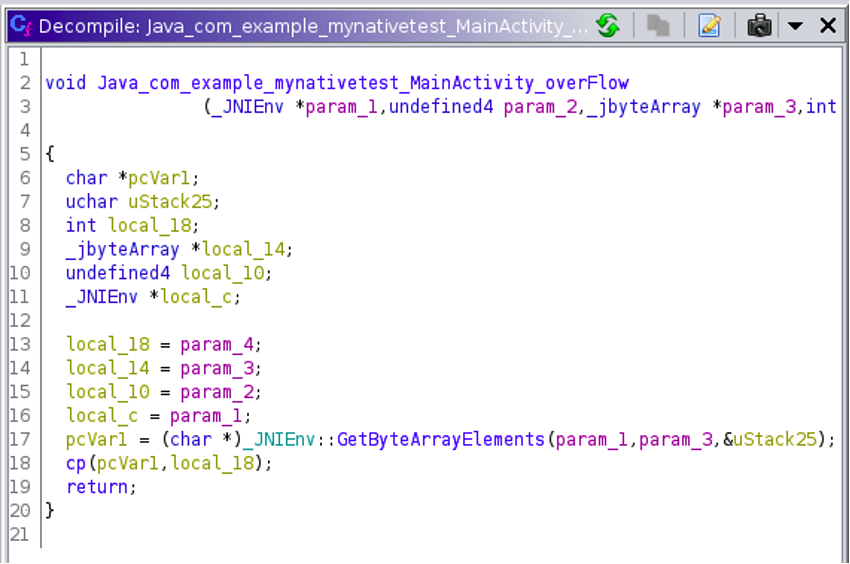The width and height of the screenshot is (850, 564).
Task: Click local_c in the _JNIEnv declaration
Action: [x=196, y=297]
